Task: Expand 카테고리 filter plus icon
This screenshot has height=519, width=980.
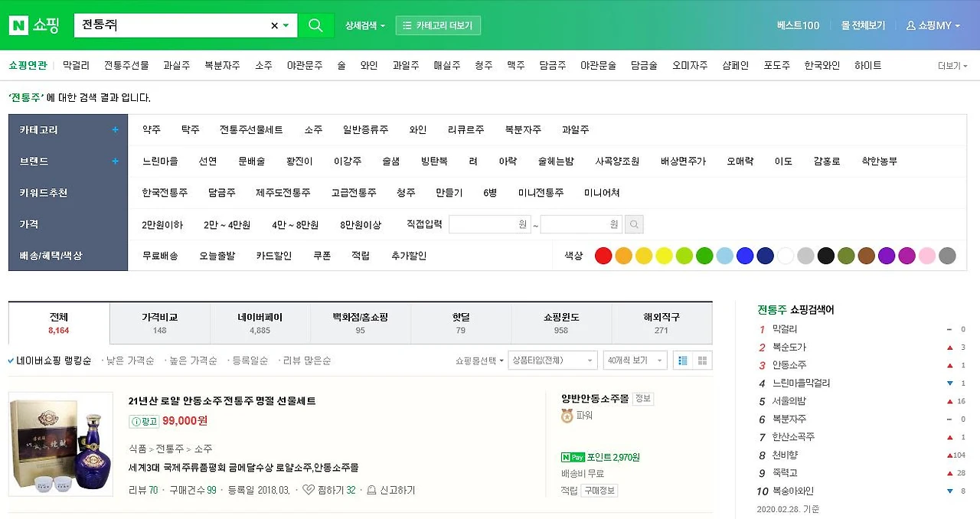Action: [x=116, y=130]
